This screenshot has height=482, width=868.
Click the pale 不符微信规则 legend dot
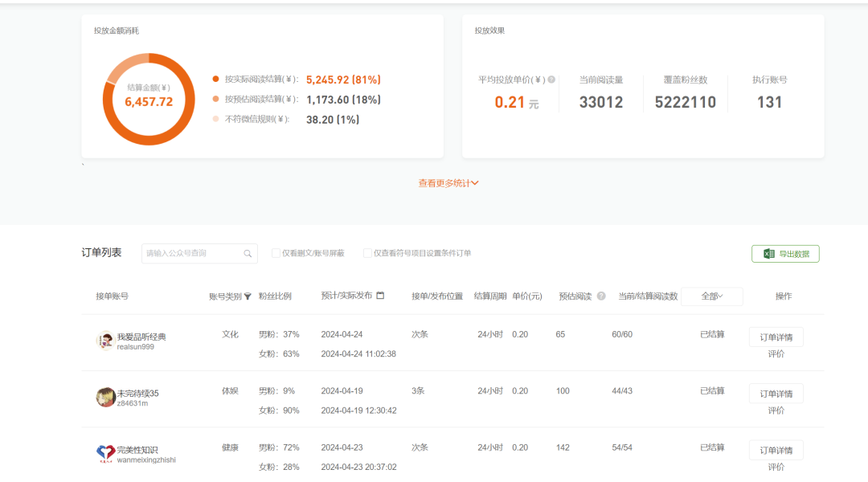click(x=215, y=119)
